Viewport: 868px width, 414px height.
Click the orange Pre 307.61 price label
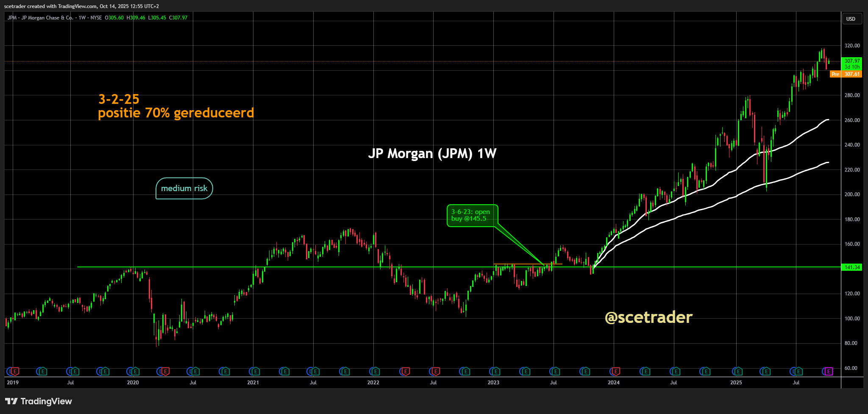[846, 74]
